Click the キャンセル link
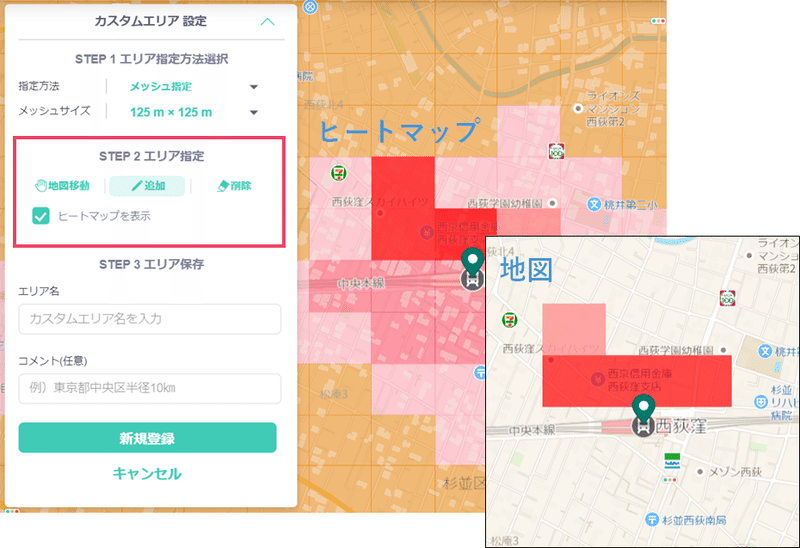 pos(147,474)
